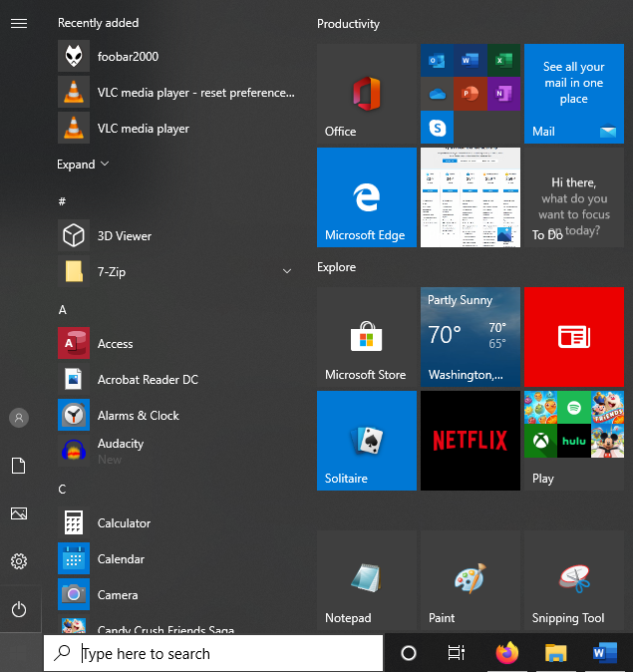633x672 pixels.
Task: Open foobar2000 from recently added
Action: [x=128, y=57]
